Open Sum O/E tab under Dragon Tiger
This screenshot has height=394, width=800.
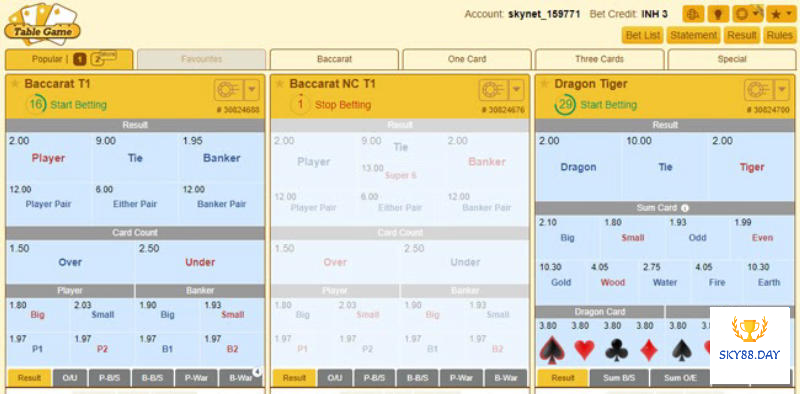tap(680, 378)
